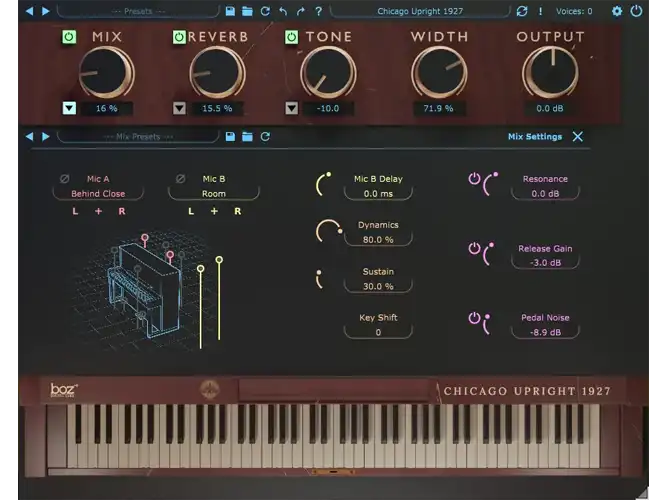The image size is (667, 500).
Task: Click Mic A plus button
Action: [x=98, y=211]
